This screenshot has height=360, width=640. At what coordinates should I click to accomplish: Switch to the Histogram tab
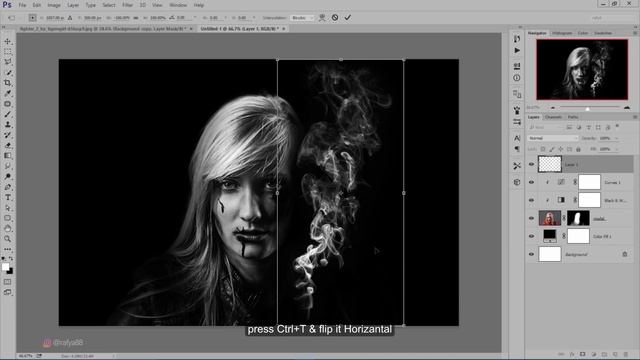click(562, 33)
